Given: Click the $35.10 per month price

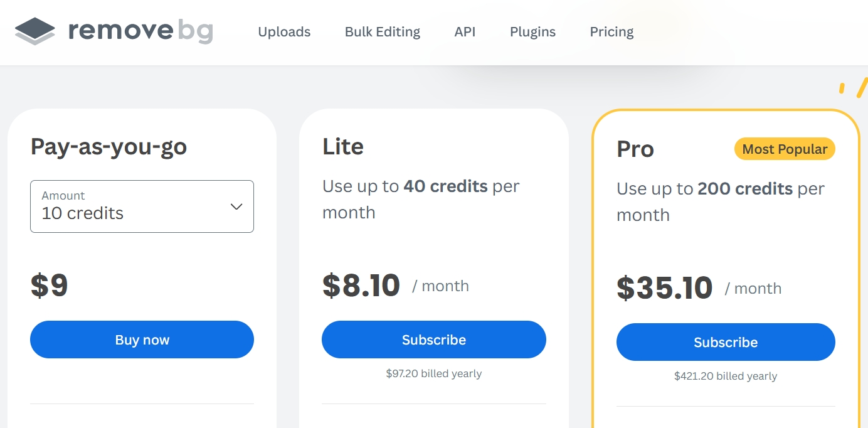Looking at the screenshot, I should tap(665, 288).
